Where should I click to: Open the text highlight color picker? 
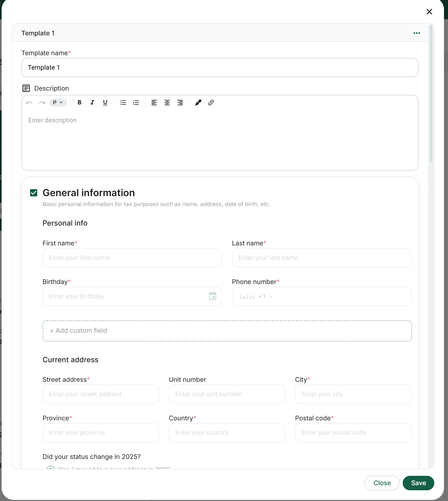tap(198, 103)
